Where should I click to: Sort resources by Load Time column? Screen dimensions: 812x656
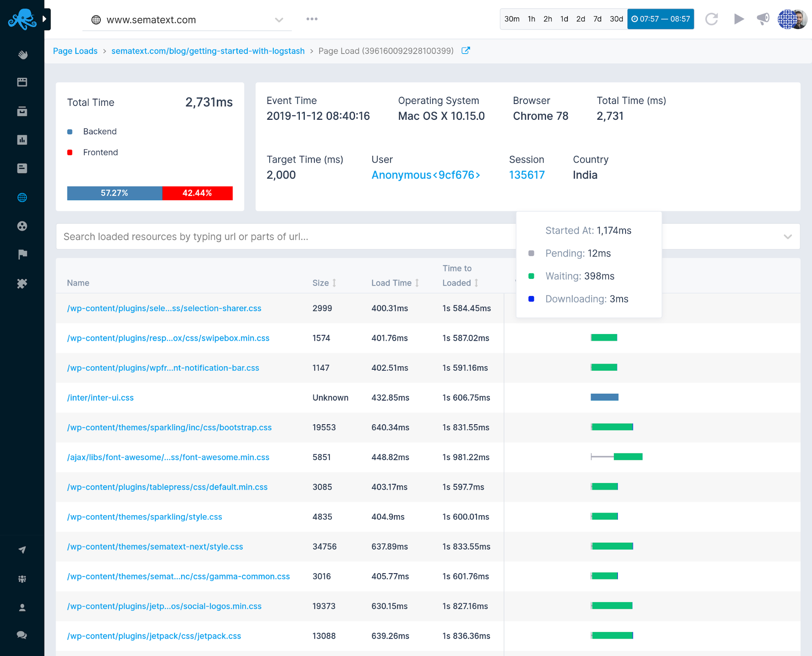[x=395, y=283]
